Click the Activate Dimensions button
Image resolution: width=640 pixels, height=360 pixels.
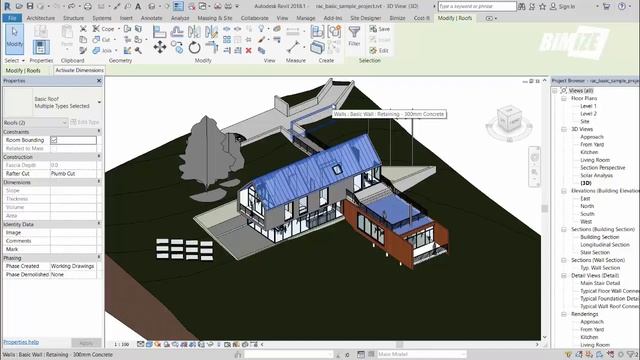coord(80,70)
